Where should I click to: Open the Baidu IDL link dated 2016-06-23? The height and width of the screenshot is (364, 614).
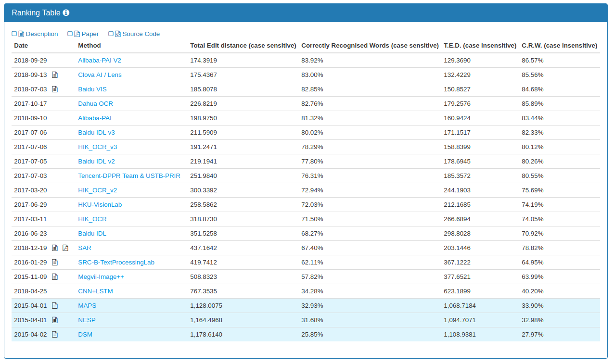[92, 233]
